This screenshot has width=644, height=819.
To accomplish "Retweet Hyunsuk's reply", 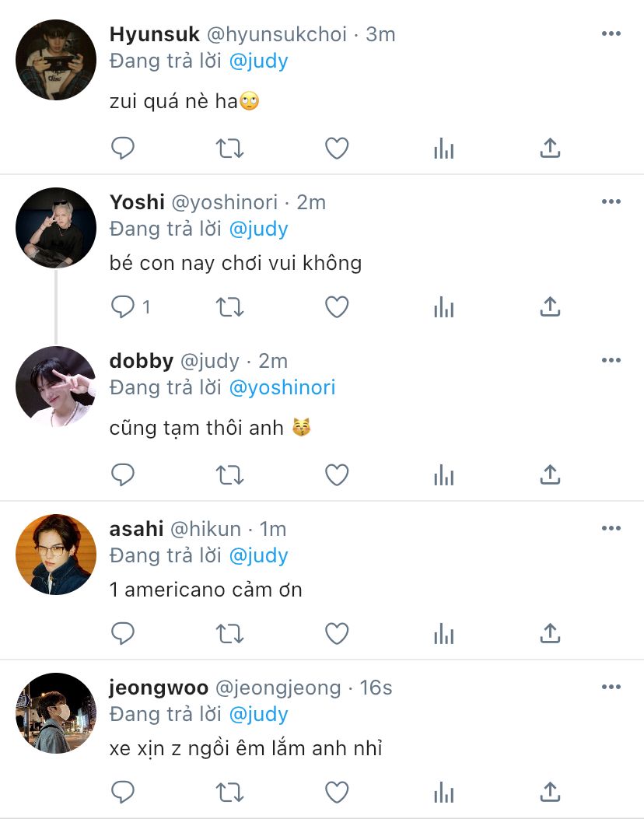I will point(229,149).
